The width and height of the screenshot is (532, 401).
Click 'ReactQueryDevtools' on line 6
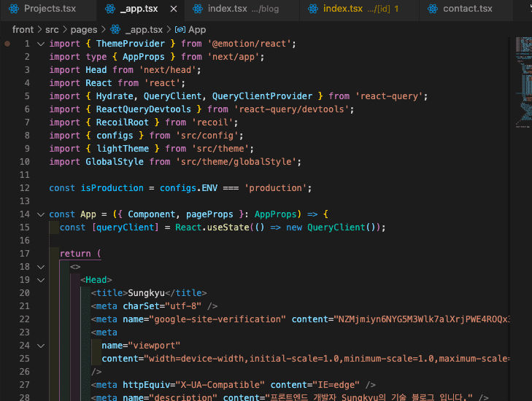[144, 109]
